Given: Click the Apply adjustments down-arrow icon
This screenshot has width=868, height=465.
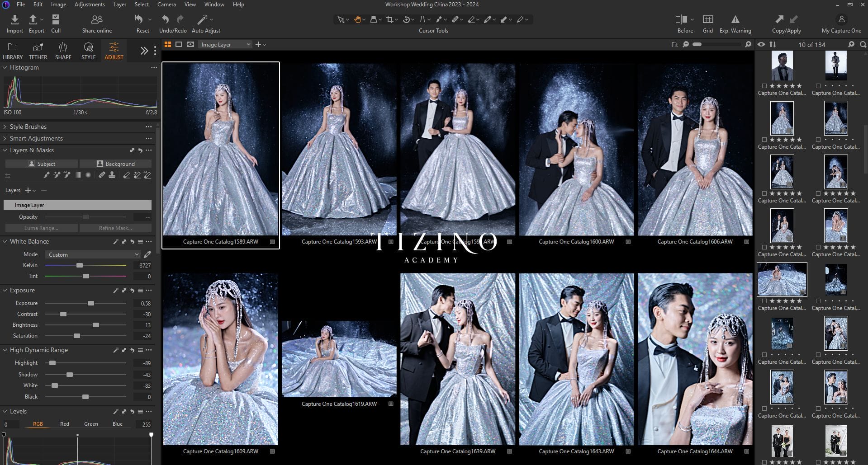Looking at the screenshot, I should click(x=794, y=19).
